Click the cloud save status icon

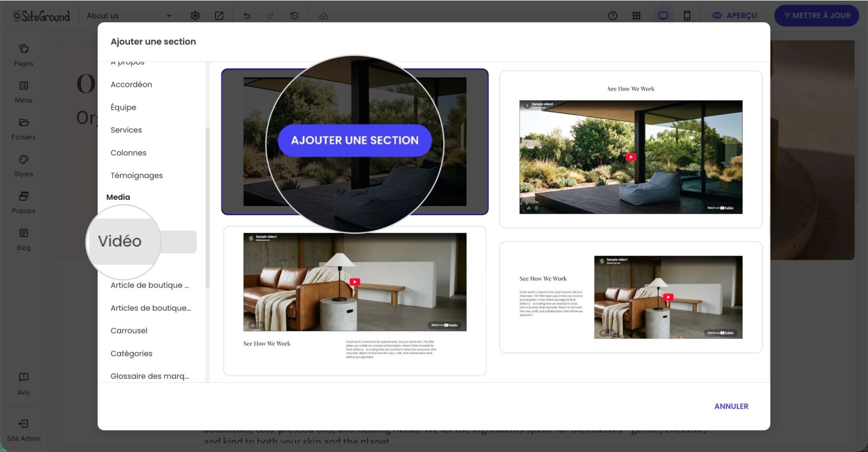pos(324,16)
